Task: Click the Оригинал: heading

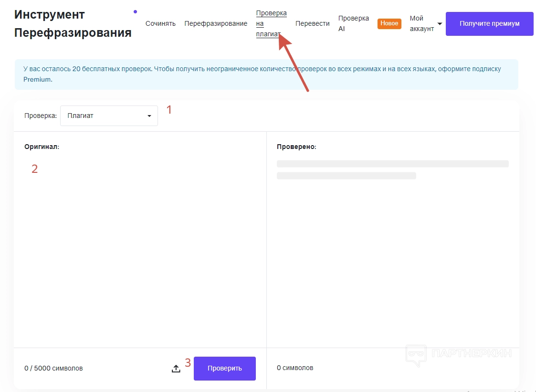Action: (42, 147)
